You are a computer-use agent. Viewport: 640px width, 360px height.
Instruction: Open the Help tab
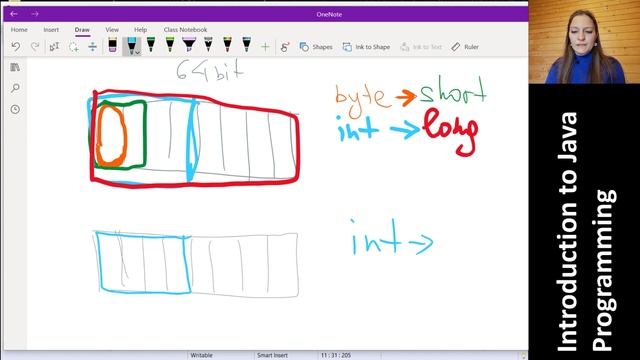[140, 30]
